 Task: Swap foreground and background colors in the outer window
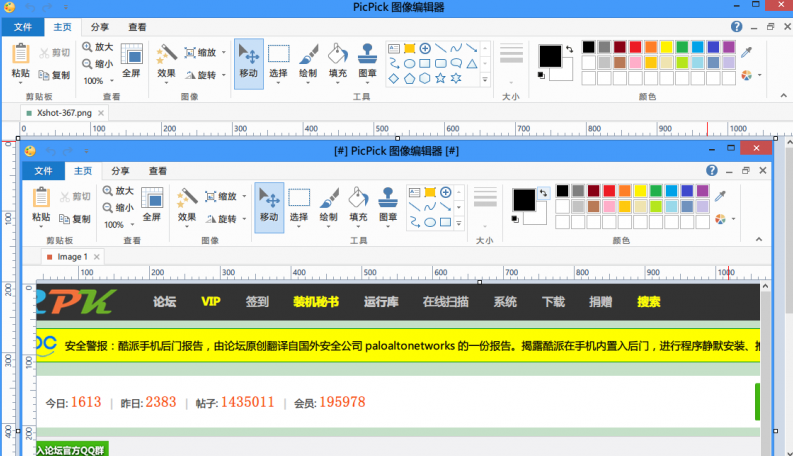pyautogui.click(x=570, y=49)
